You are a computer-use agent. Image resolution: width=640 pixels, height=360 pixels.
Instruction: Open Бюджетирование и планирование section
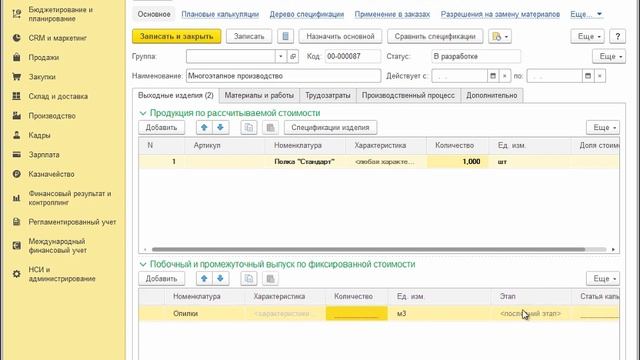pyautogui.click(x=60, y=14)
